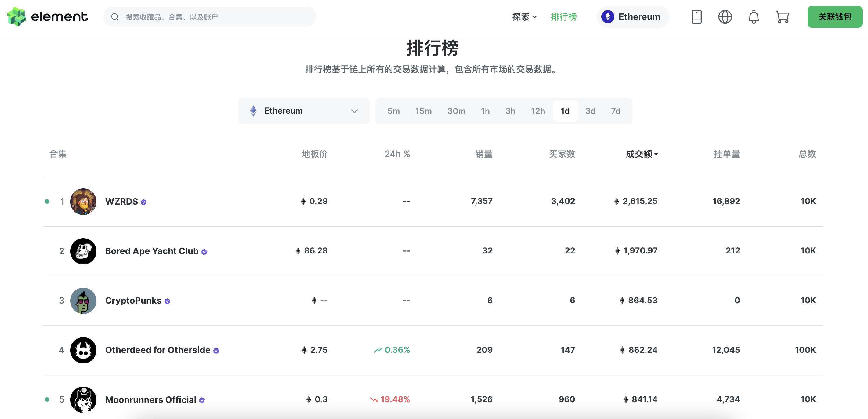The image size is (868, 419).
Task: Open the mobile app icon
Action: tap(696, 17)
